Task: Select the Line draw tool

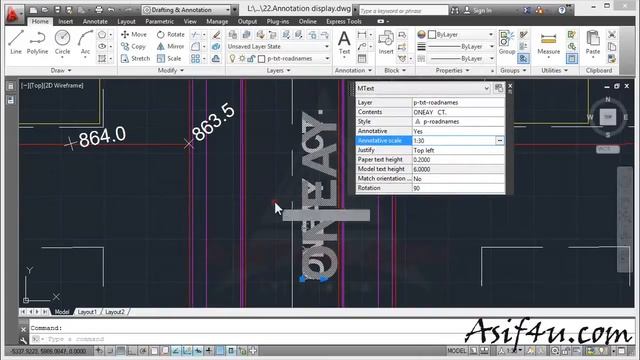Action: click(x=16, y=42)
